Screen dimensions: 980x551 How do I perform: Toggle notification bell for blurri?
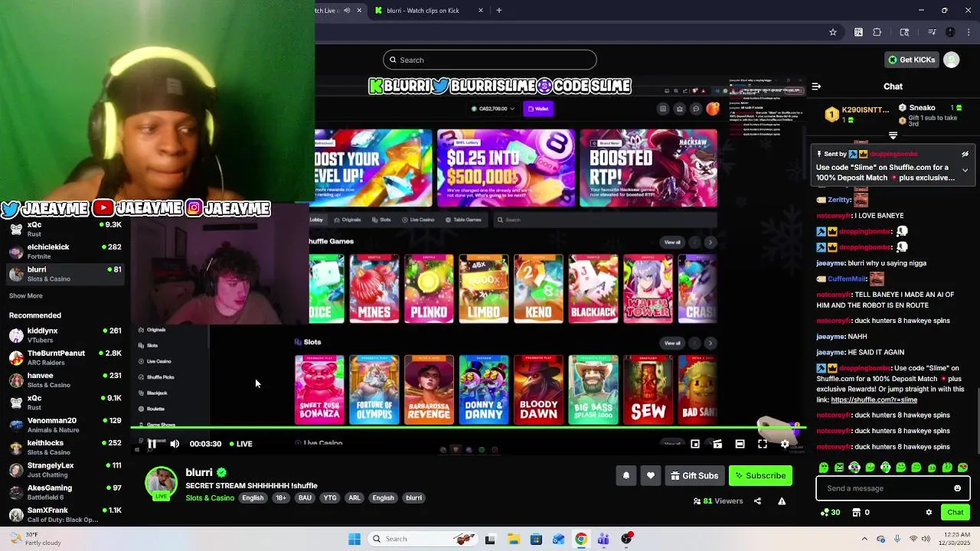click(626, 476)
